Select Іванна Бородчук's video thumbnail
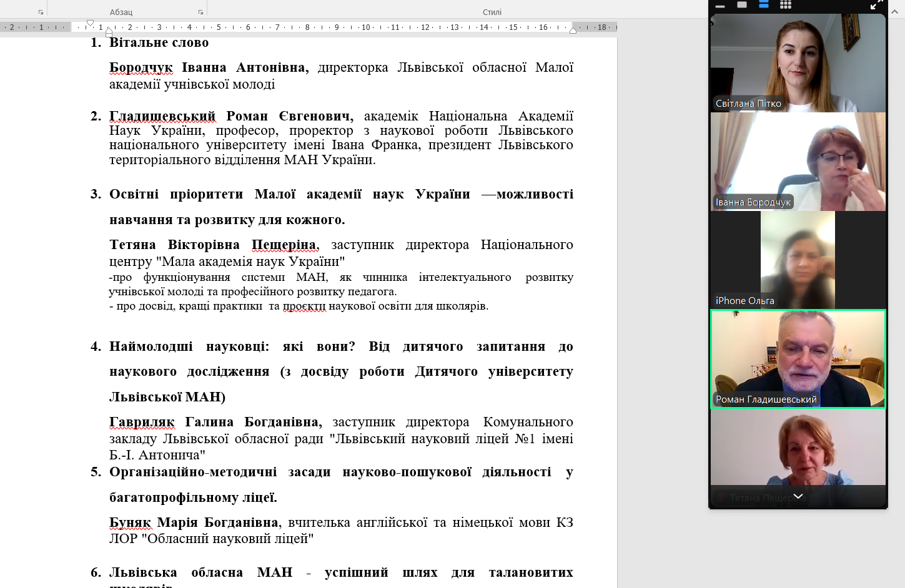 click(x=798, y=162)
